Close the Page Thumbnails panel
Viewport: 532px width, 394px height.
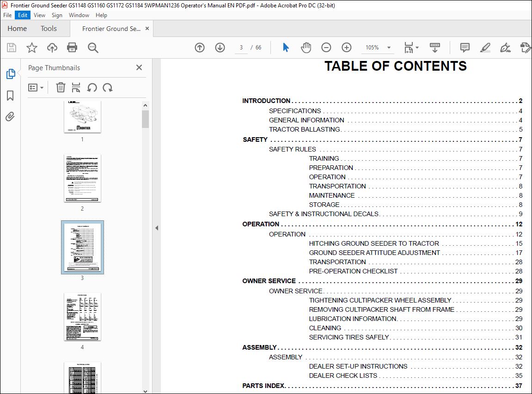(139, 67)
